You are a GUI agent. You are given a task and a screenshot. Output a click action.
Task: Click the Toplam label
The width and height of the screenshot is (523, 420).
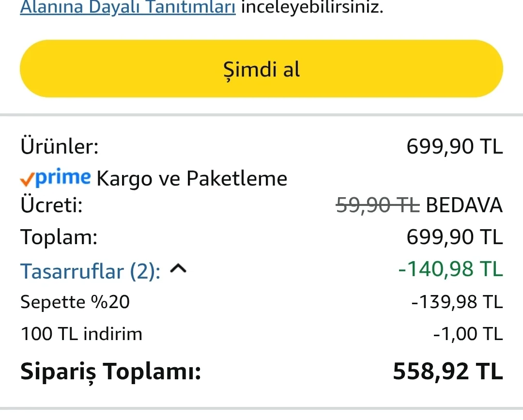59,237
